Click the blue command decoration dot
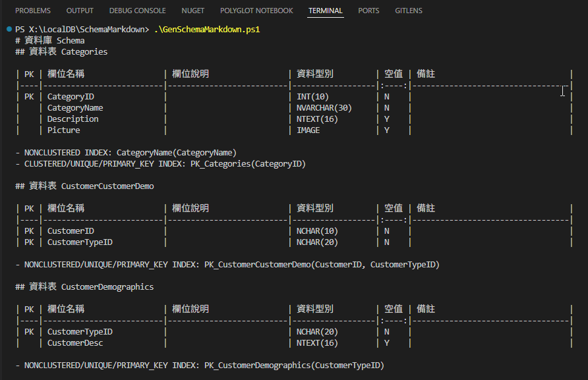 (x=8, y=30)
